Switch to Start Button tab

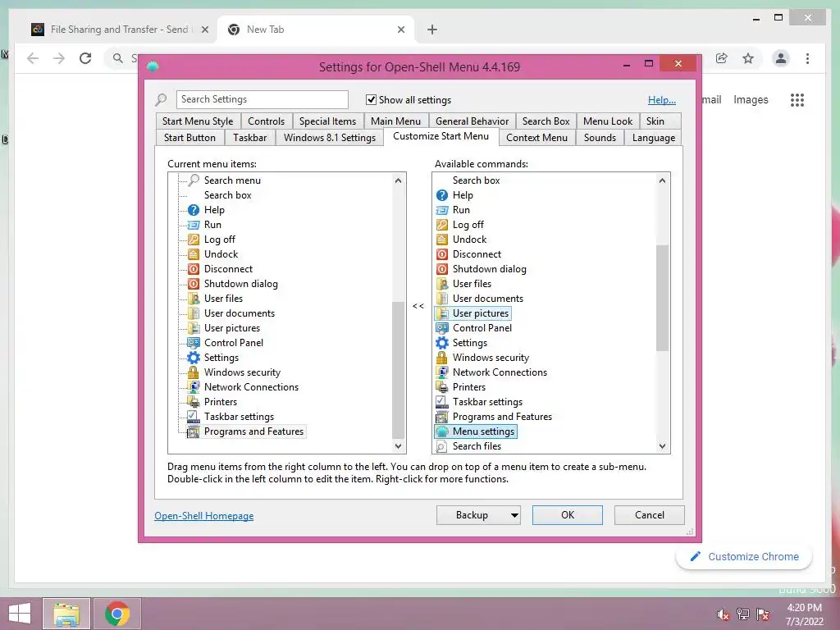(189, 138)
